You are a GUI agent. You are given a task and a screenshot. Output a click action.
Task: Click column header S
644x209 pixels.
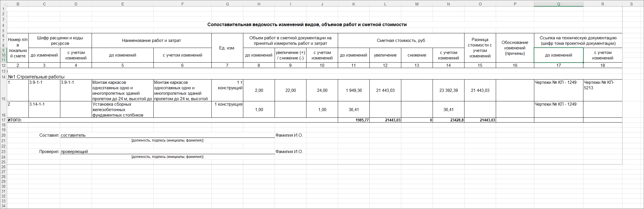point(631,4)
